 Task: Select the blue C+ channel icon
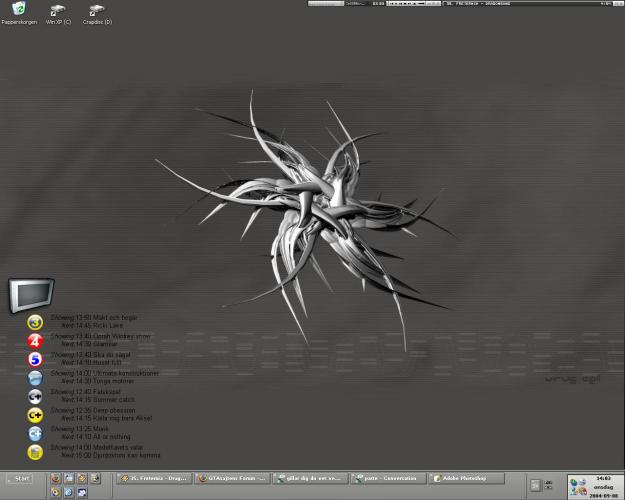35,433
